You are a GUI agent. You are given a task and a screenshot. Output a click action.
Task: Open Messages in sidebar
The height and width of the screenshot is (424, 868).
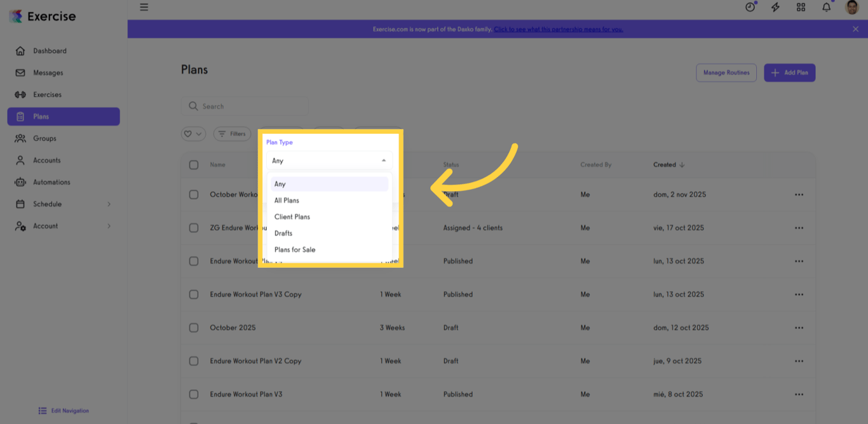64,73
